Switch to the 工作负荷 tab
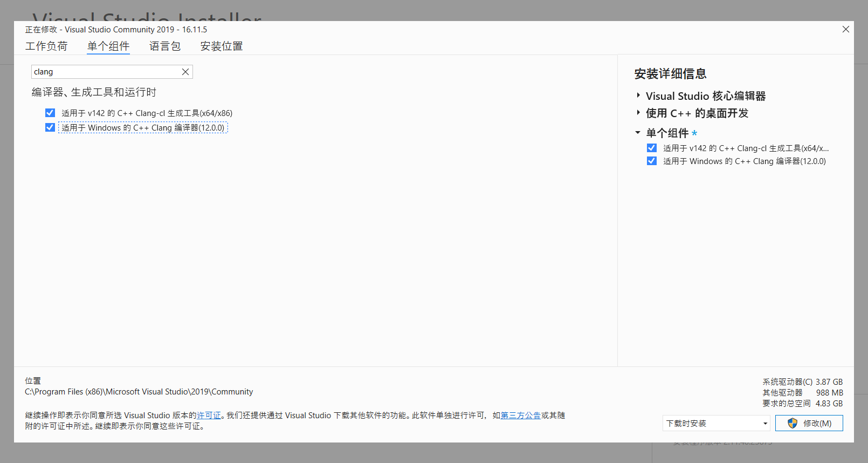Screen dimensions: 868x463 tap(46, 46)
